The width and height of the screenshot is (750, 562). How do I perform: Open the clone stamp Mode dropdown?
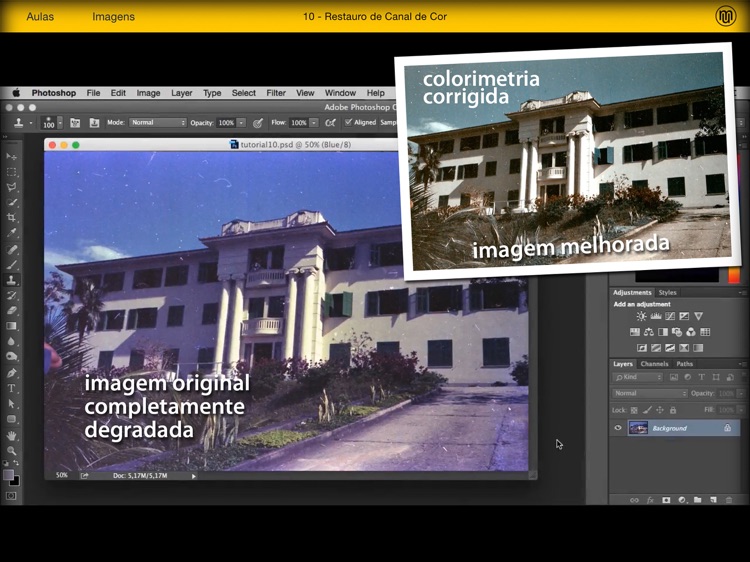[157, 123]
